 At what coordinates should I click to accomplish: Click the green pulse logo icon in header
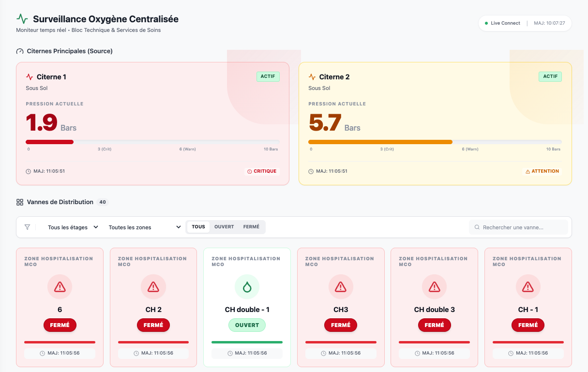[x=22, y=19]
